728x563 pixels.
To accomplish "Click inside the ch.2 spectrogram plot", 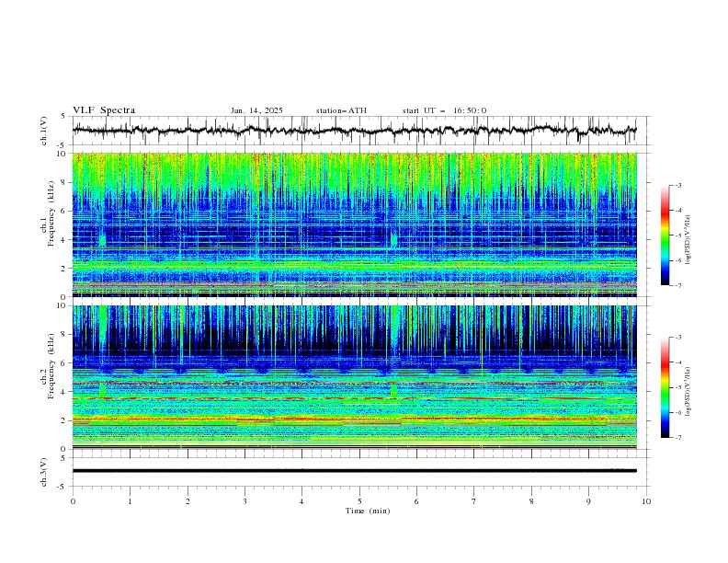I will coord(355,377).
